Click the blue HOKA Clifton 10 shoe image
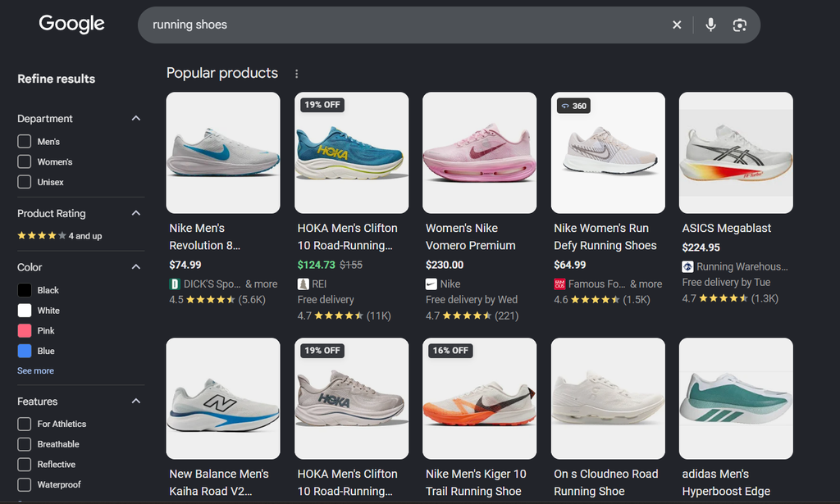 pos(351,152)
